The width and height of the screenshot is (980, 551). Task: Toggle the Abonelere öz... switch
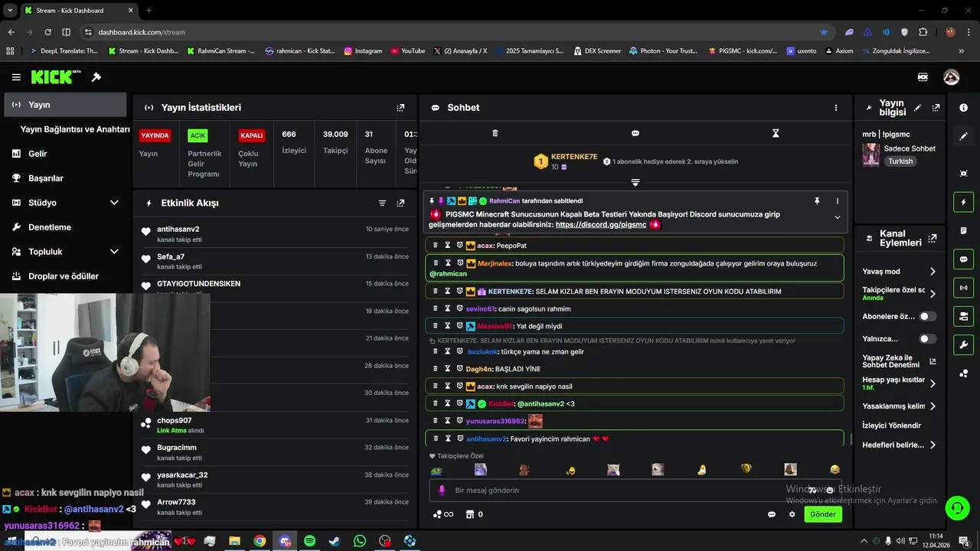(927, 316)
